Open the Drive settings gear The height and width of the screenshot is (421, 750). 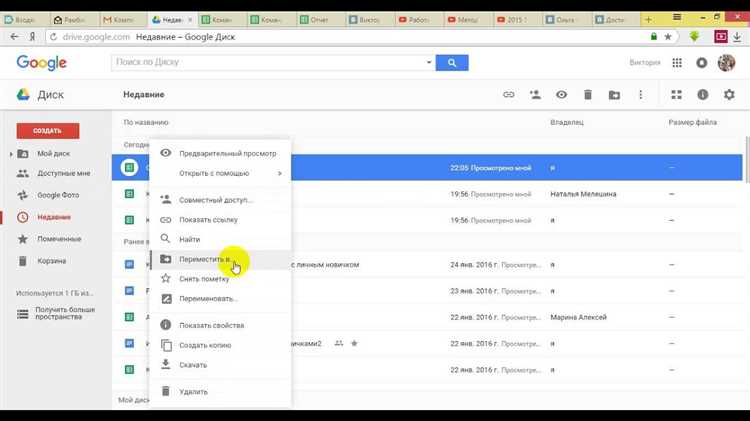729,95
